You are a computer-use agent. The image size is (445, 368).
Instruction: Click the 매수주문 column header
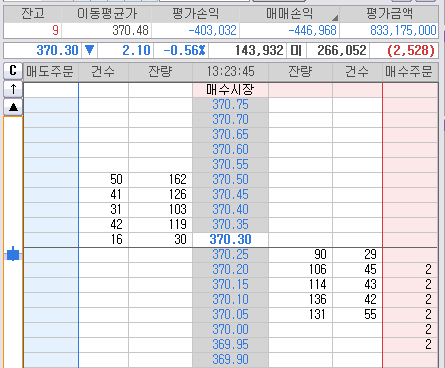pos(409,71)
